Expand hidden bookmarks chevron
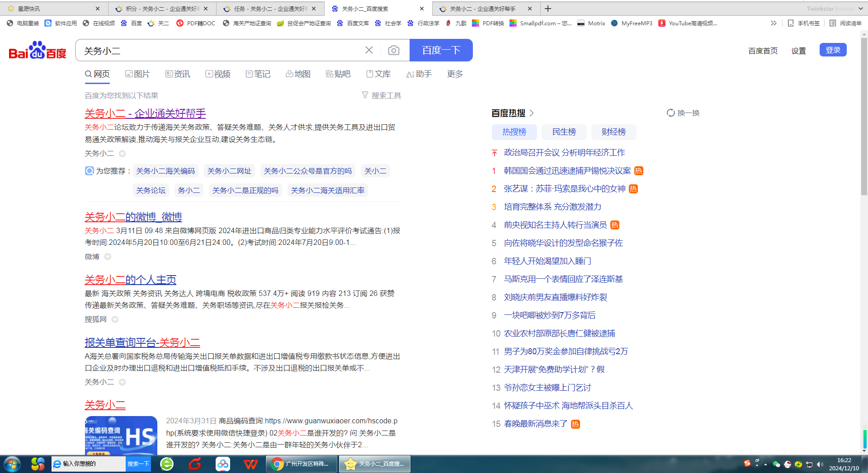Viewport: 868px width, 473px height. (x=774, y=23)
